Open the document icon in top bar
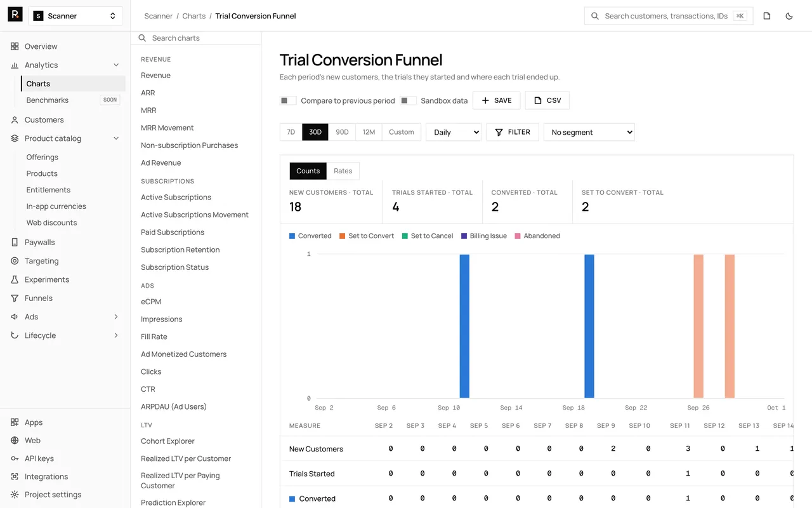This screenshot has height=508, width=812. coord(767,16)
